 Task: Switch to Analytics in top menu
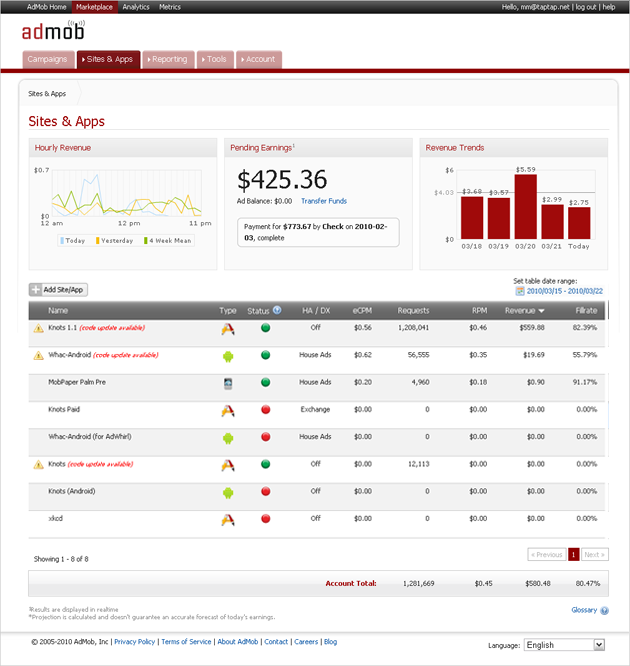135,7
